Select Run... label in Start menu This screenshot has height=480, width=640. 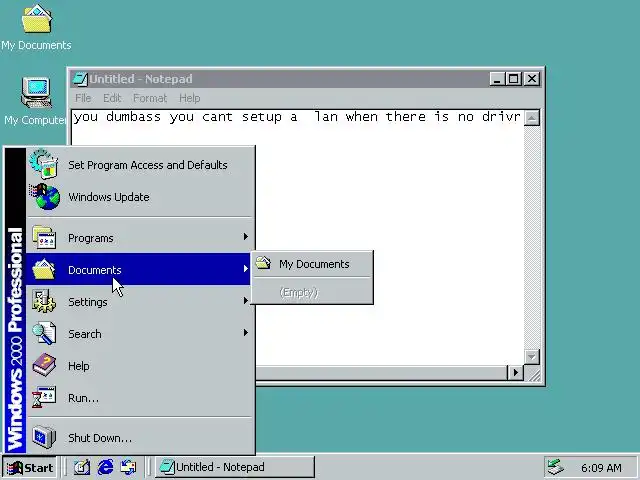tap(83, 398)
